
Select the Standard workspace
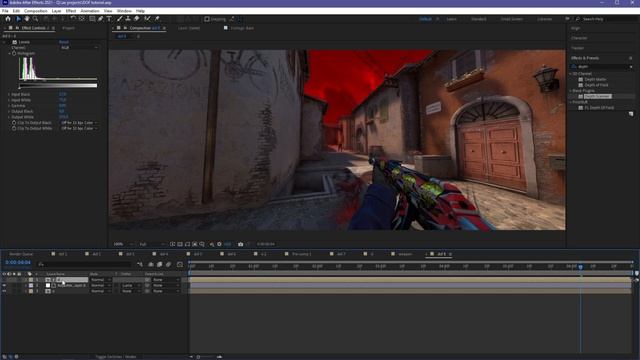pyautogui.click(x=479, y=19)
